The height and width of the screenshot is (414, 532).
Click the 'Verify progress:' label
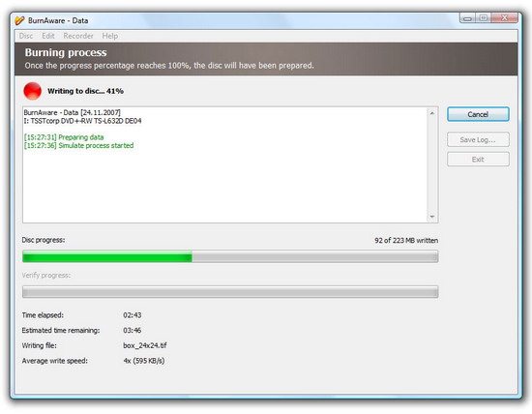pos(46,276)
